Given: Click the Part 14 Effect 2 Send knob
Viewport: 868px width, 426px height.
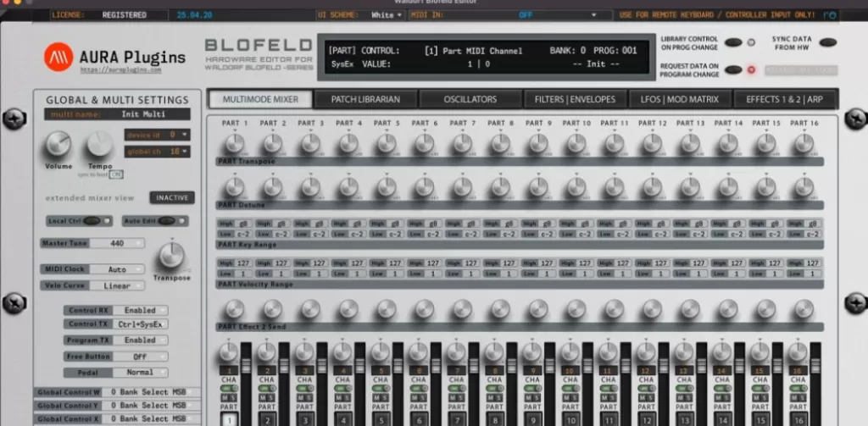Looking at the screenshot, I should point(728,309).
